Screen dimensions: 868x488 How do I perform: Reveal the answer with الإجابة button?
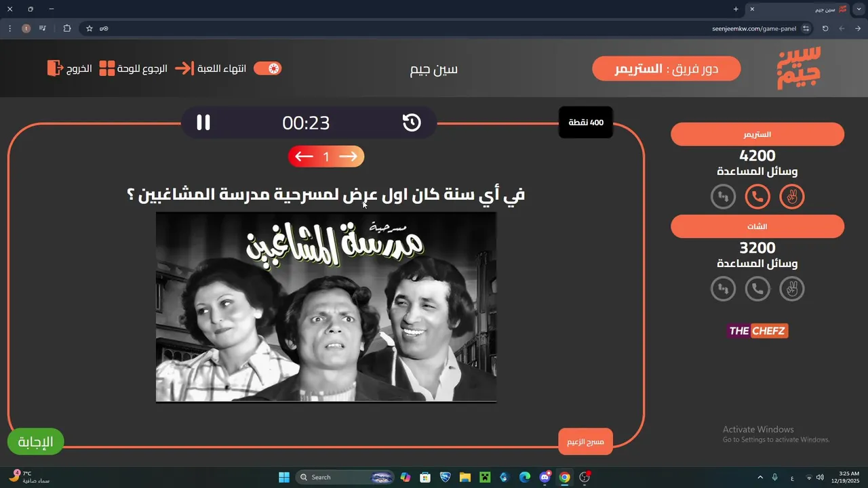point(35,442)
